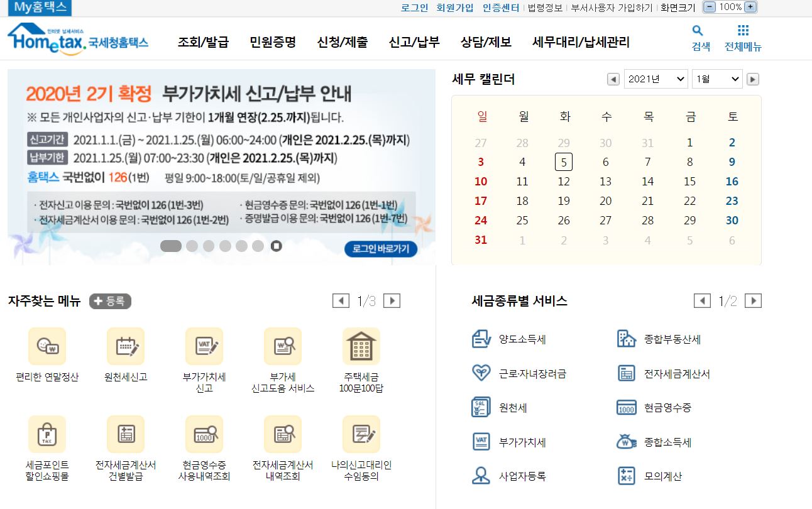The height and width of the screenshot is (509, 812).
Task: Click the 등록 button beside 자주찾는 메뉴
Action: (111, 301)
